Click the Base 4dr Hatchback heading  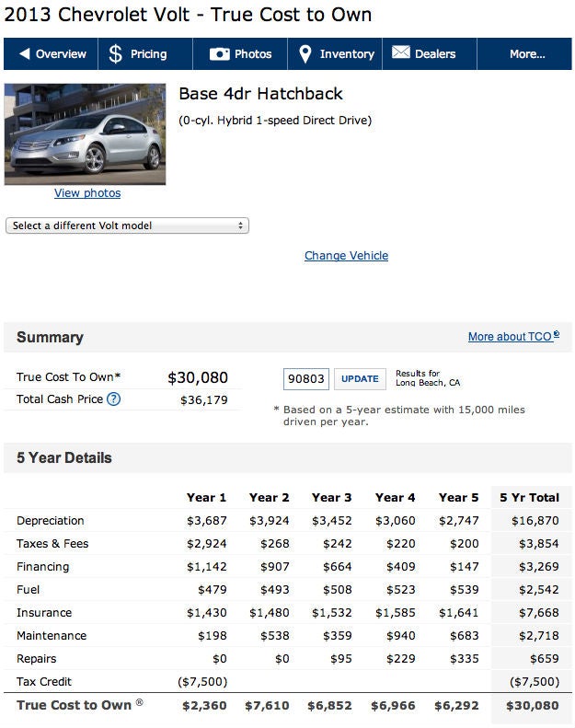pos(260,94)
